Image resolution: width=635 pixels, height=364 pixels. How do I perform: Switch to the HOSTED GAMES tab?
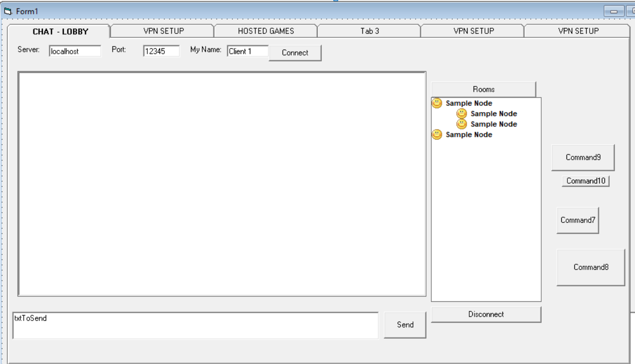265,31
